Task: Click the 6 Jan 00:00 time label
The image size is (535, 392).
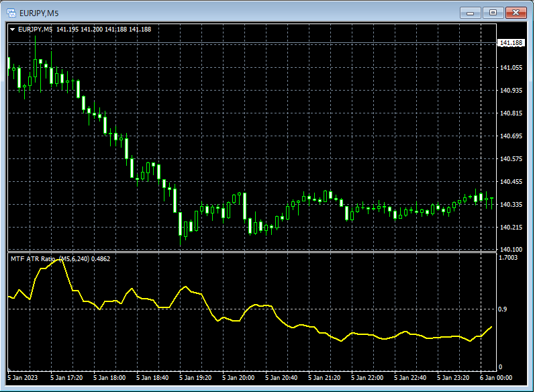Action: (x=495, y=378)
